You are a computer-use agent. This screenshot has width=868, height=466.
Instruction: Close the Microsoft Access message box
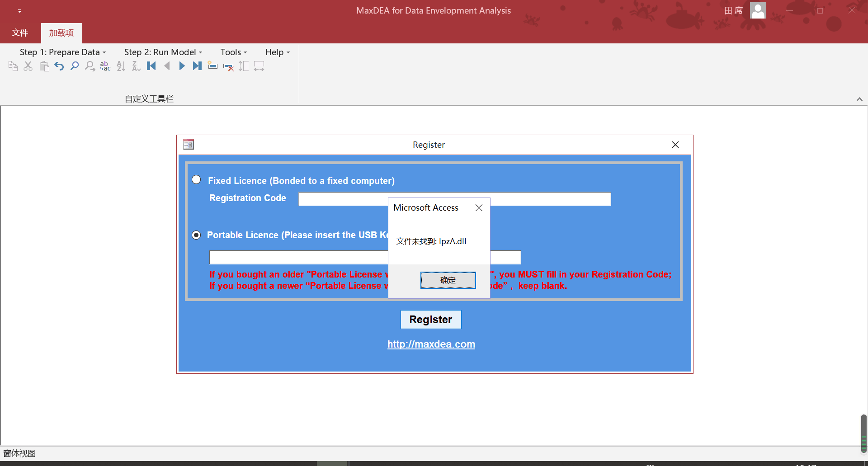tap(479, 207)
